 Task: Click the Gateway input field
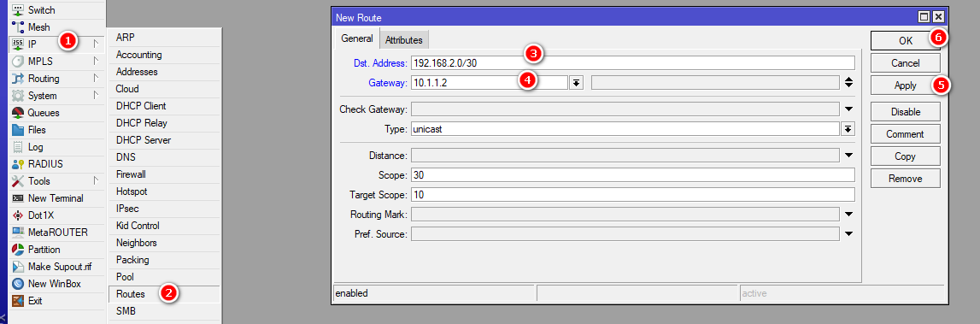[490, 83]
